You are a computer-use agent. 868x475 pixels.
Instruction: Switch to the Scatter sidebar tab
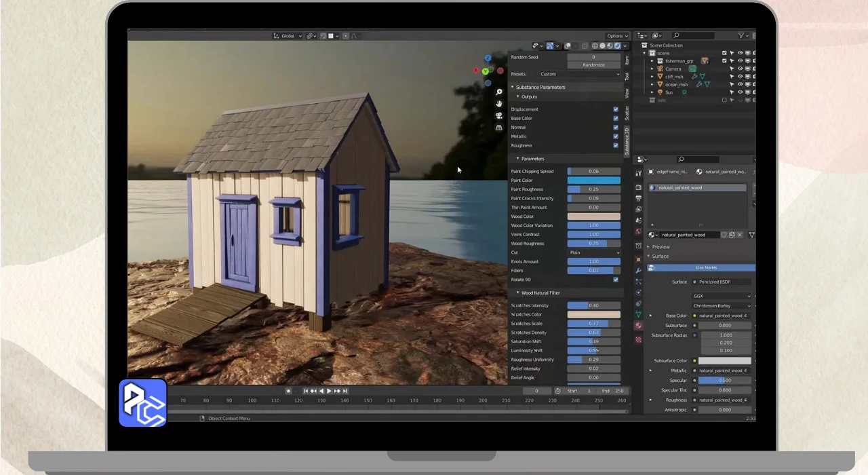point(627,113)
